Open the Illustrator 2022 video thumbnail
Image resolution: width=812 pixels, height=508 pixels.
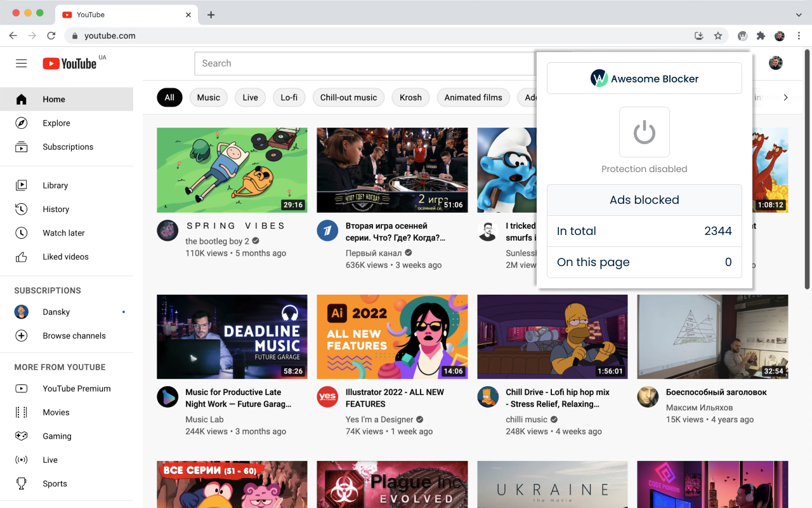392,337
